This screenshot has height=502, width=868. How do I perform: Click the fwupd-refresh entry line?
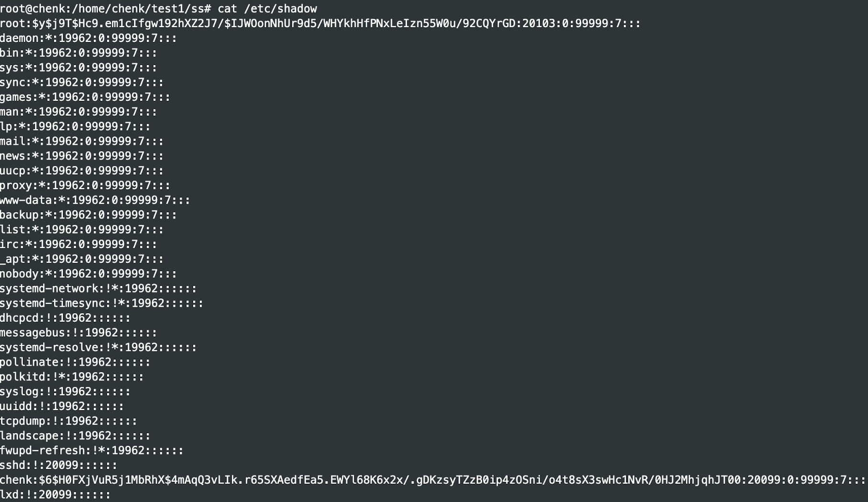[92, 450]
